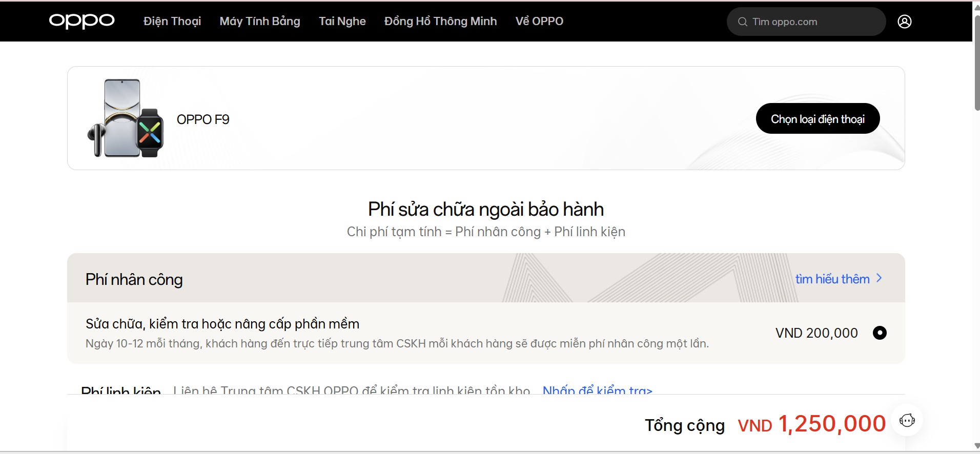
Task: Click the vertical scrollbar thumb
Action: pyautogui.click(x=976, y=61)
